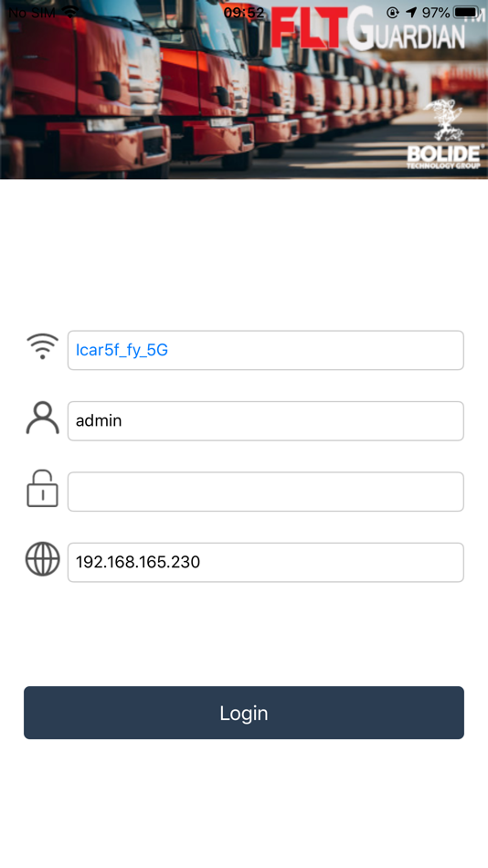
Task: Tap the location arrow status icon
Action: click(x=411, y=12)
